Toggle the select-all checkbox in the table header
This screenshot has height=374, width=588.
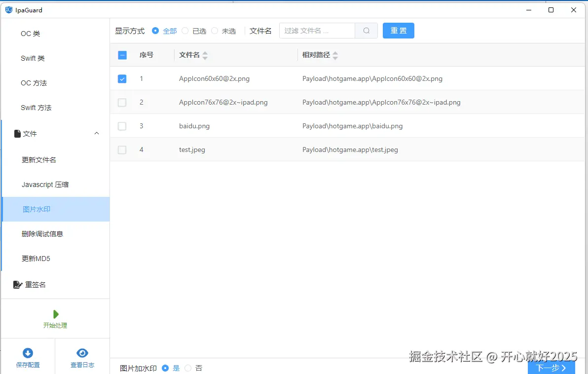pyautogui.click(x=122, y=55)
